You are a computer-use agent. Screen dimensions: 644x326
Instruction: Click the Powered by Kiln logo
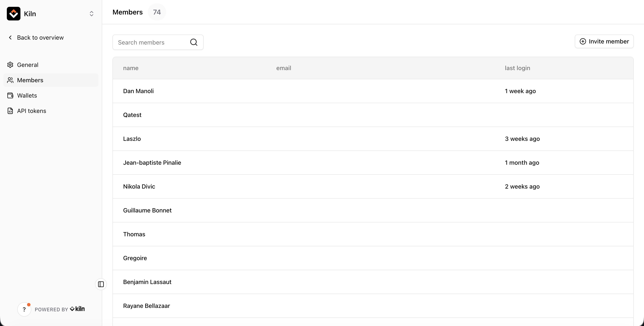(x=77, y=309)
